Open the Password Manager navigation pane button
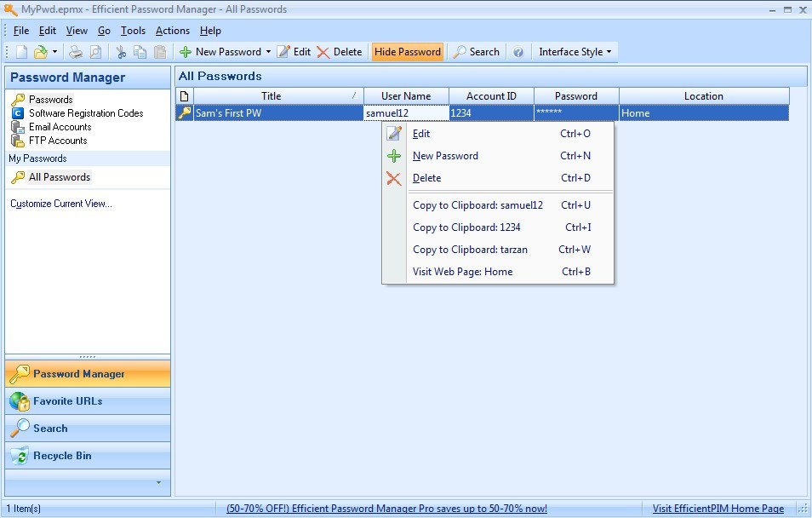This screenshot has width=812, height=518. [x=88, y=374]
